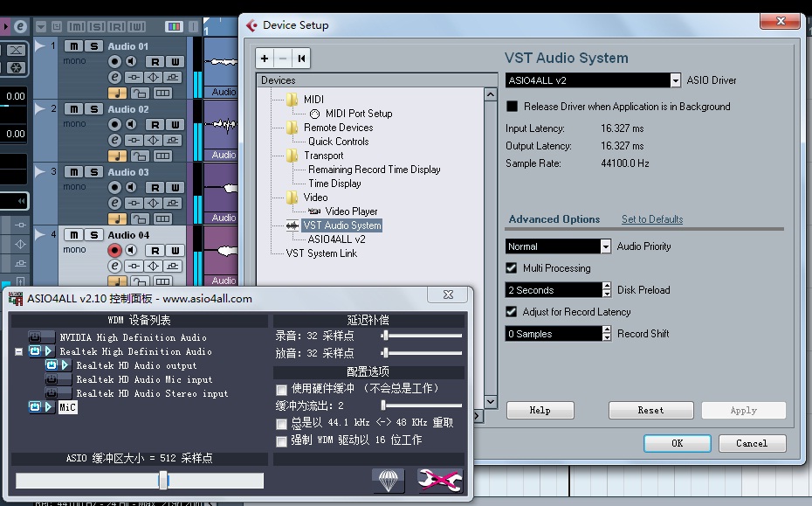Open the track list preset dropdown arrow
This screenshot has height=506, width=812.
[41, 26]
